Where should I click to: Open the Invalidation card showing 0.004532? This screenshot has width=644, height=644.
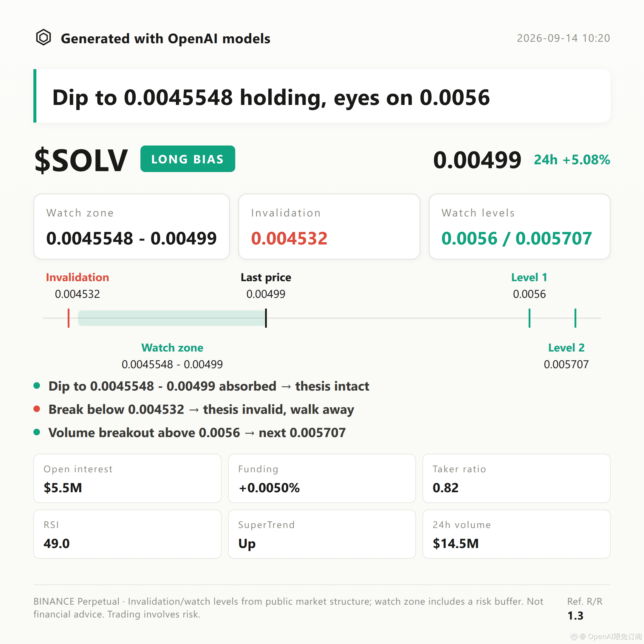tap(329, 227)
